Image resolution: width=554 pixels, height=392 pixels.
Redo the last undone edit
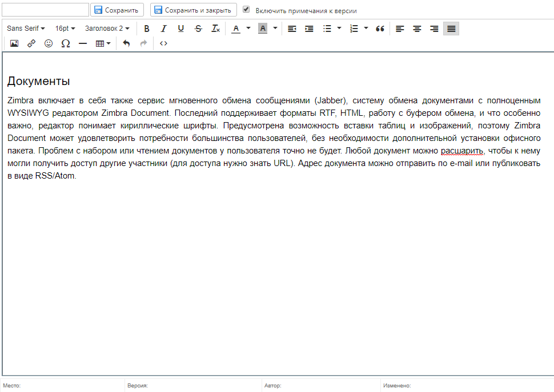coord(143,43)
